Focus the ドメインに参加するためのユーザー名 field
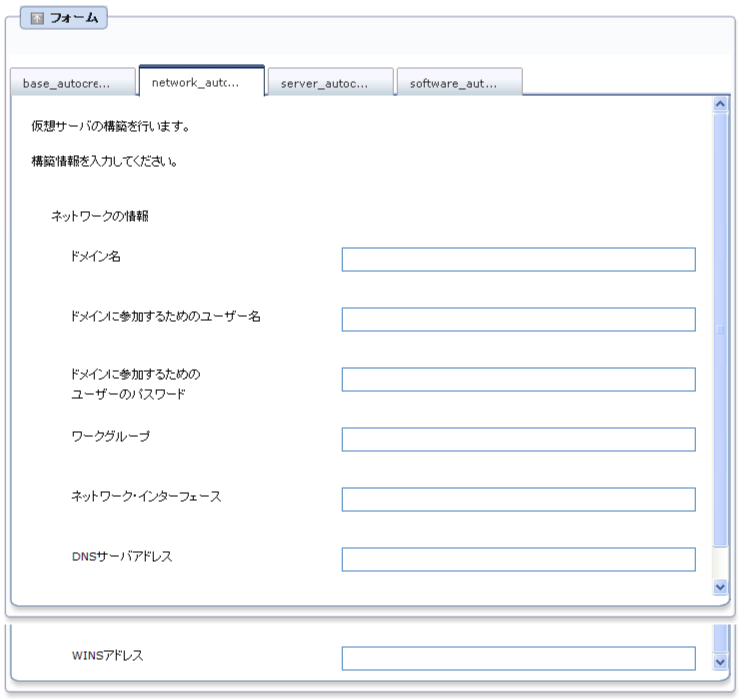Viewport: 740px width, 700px height. pyautogui.click(x=518, y=320)
